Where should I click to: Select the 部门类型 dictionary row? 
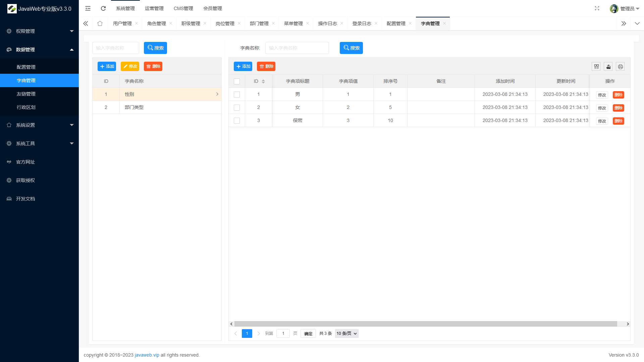point(157,107)
